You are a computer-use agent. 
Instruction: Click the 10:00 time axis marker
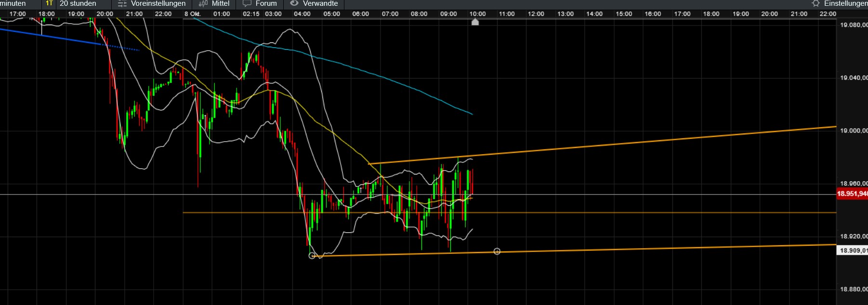point(475,22)
